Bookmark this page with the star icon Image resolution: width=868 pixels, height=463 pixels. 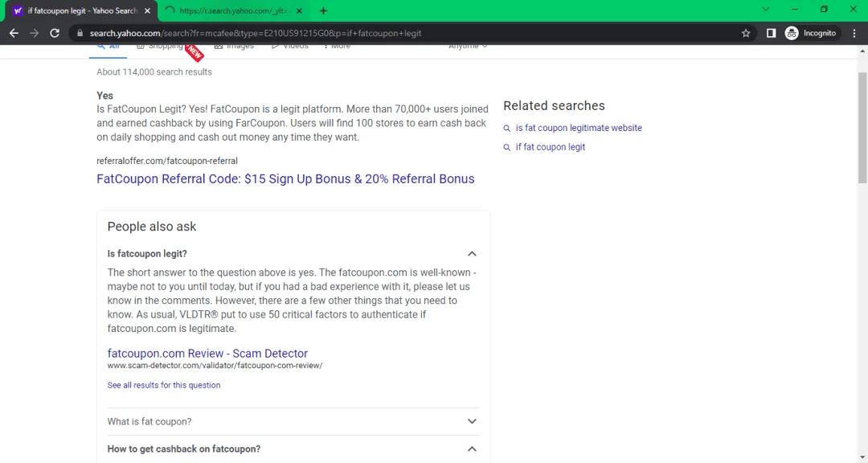(x=746, y=33)
